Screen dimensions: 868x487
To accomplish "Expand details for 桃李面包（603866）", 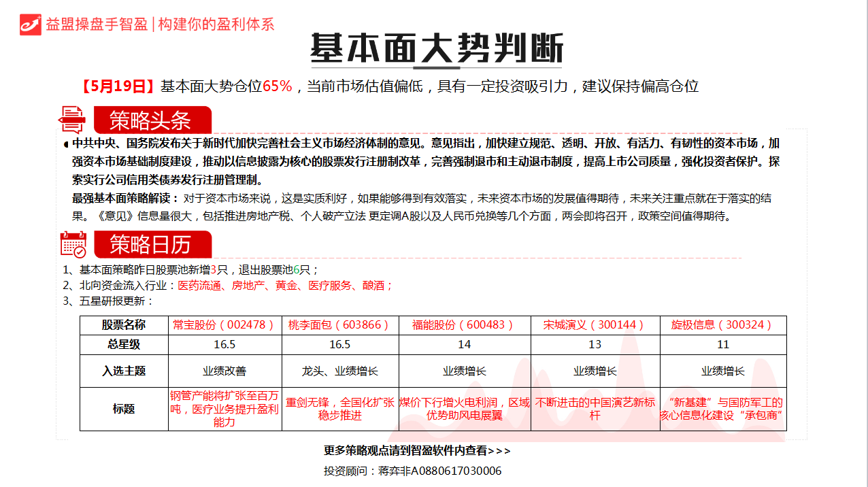I will [339, 325].
